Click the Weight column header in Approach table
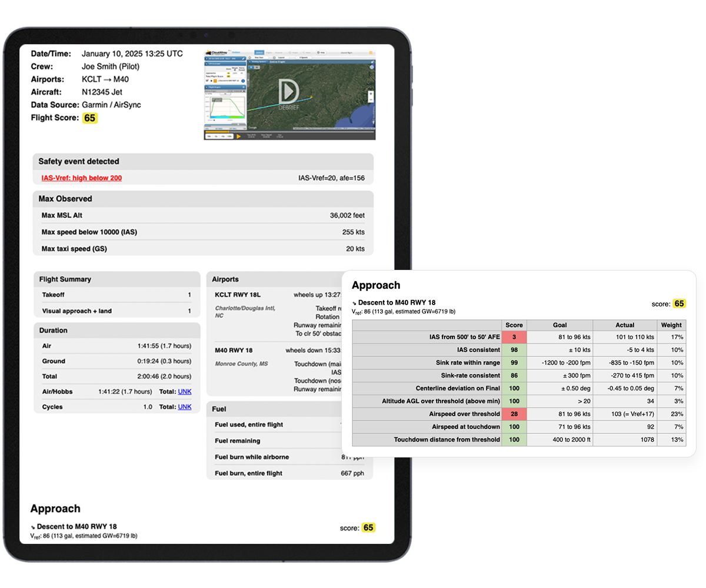706x588 pixels. (671, 325)
